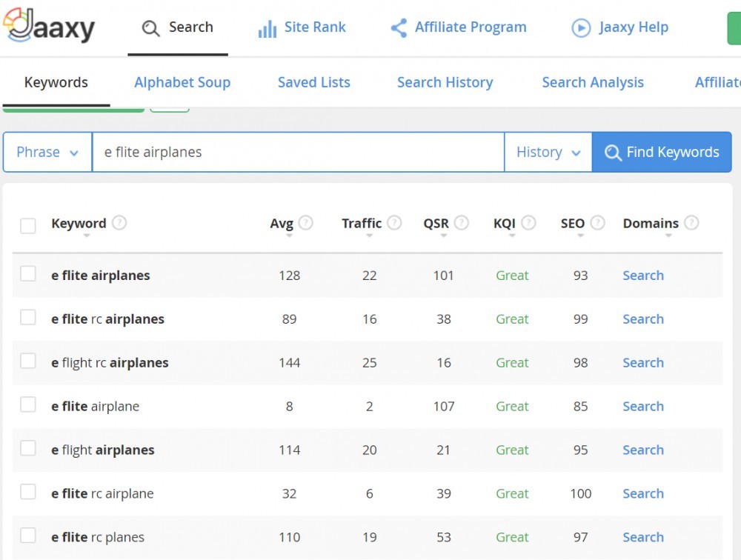Click the Traffic value 19
The width and height of the screenshot is (741, 560).
tap(370, 537)
